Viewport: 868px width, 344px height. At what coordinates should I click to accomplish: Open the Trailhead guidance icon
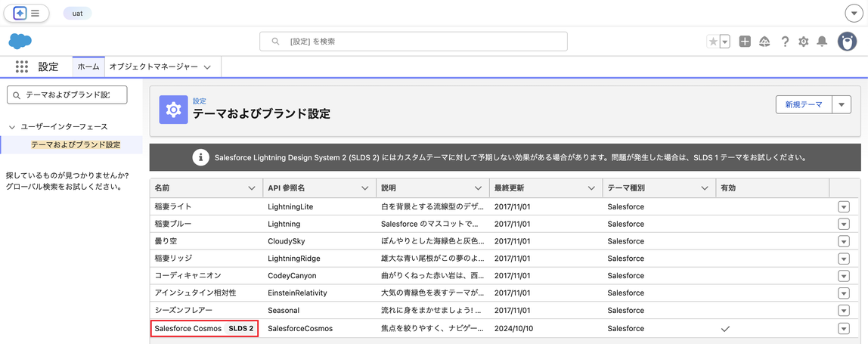click(765, 42)
